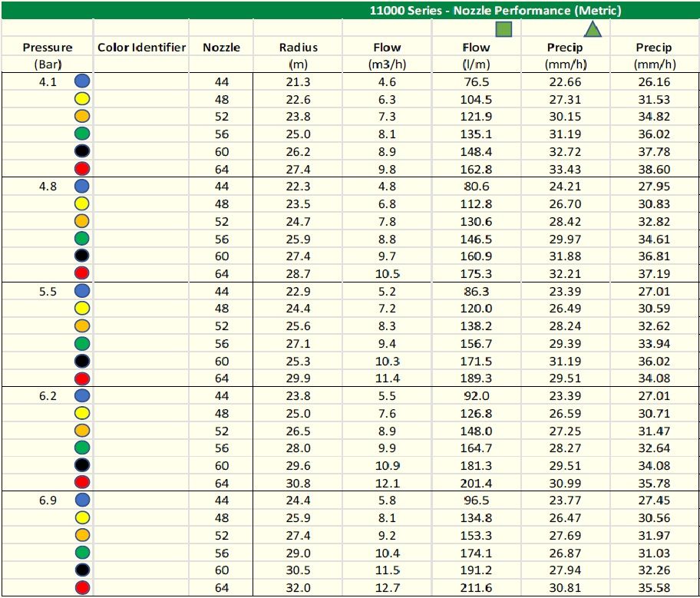
Task: Click the black circle in the 5.5 bar group
Action: coord(82,361)
